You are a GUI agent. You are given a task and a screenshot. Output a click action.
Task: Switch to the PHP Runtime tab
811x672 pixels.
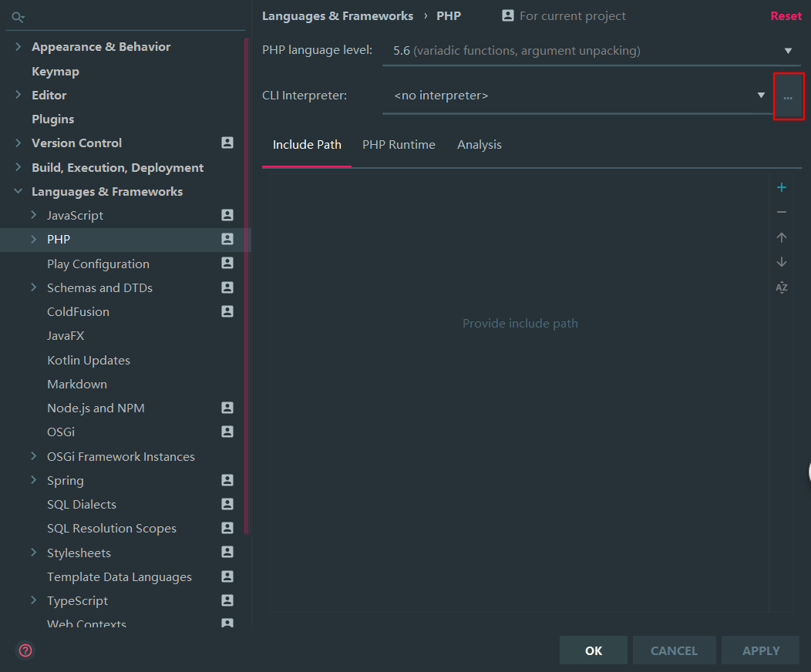[x=399, y=144]
